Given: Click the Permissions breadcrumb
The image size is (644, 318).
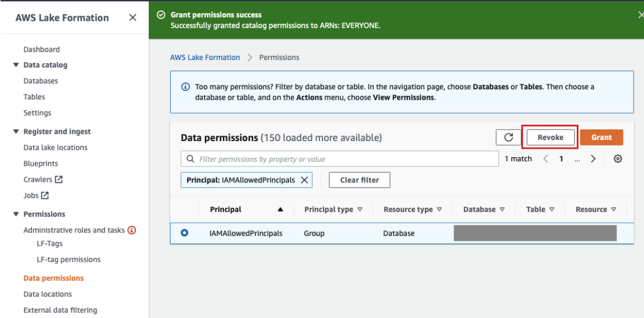Looking at the screenshot, I should [x=279, y=58].
